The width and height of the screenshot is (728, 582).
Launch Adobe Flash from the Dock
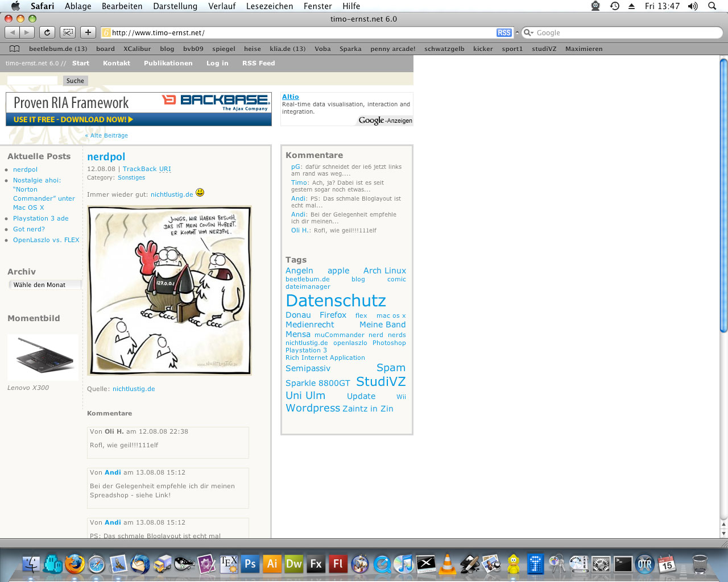pos(338,564)
